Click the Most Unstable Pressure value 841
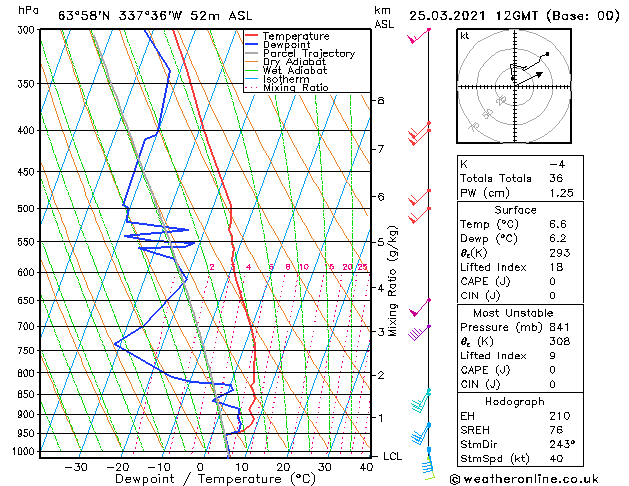The height and width of the screenshot is (486, 629). point(559,327)
